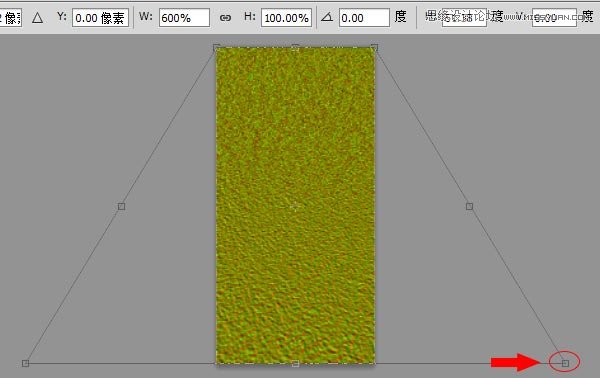600x378 pixels.
Task: Click the Y: scrubby label
Action: (x=62, y=16)
